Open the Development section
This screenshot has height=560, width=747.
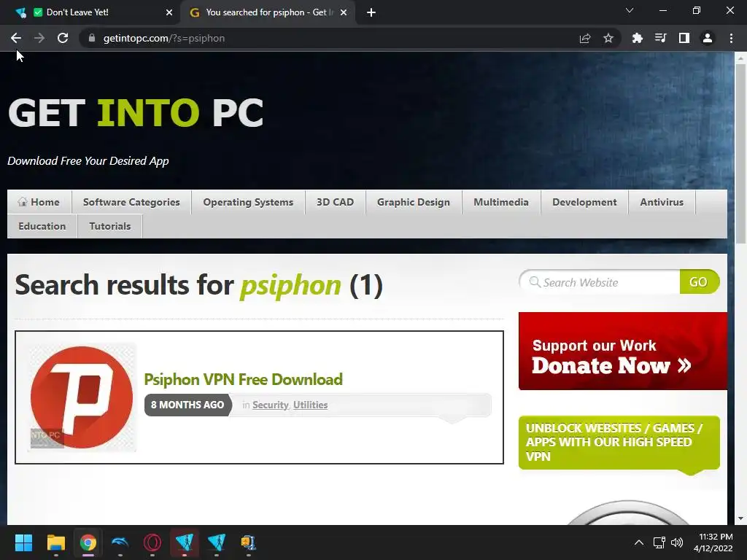click(584, 202)
